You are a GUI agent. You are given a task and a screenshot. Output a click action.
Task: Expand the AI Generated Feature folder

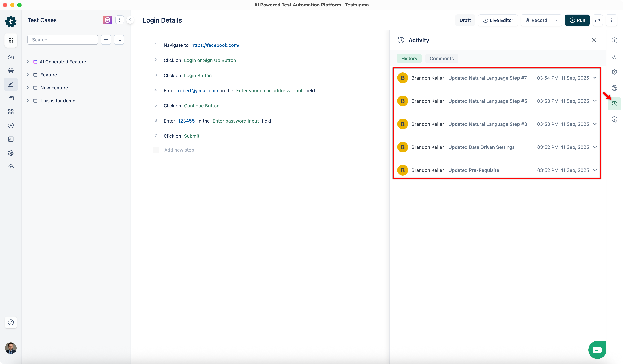pos(28,62)
